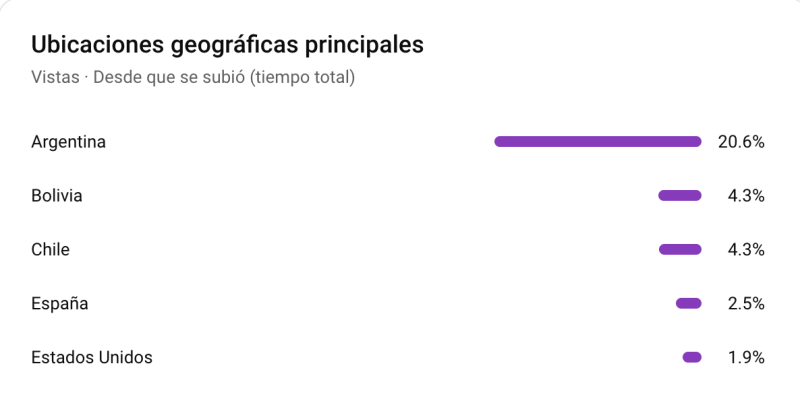800x403 pixels.
Task: Click the 1.9% value for Estados Unidos
Action: point(746,357)
